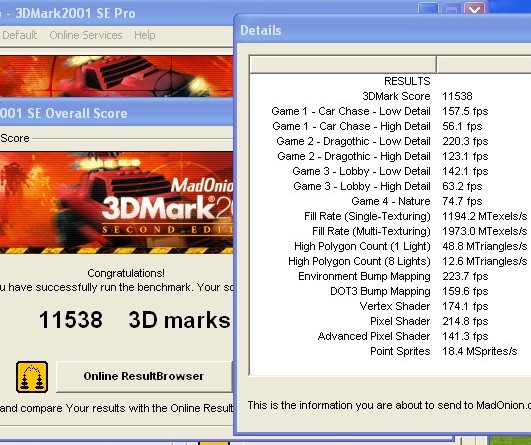Screen dimensions: 531x445
Task: Click the 1194.2 MTexels/s value
Action: coord(485,216)
